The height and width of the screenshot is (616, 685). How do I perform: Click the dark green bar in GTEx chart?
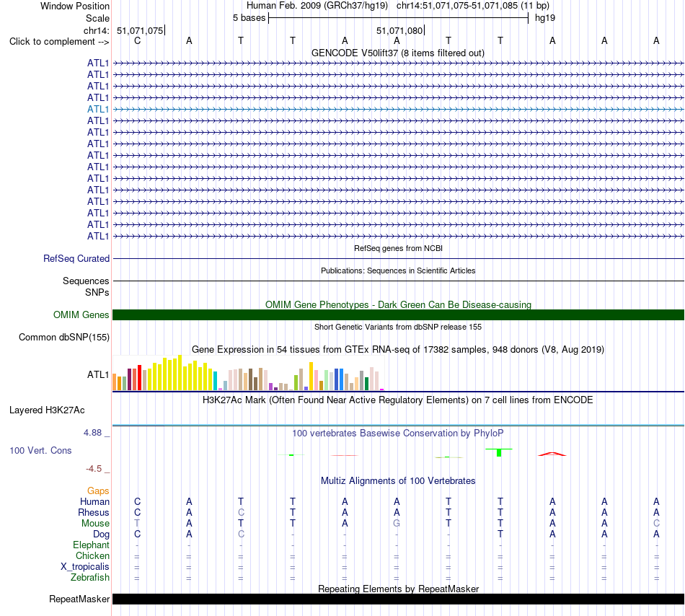pos(366,384)
